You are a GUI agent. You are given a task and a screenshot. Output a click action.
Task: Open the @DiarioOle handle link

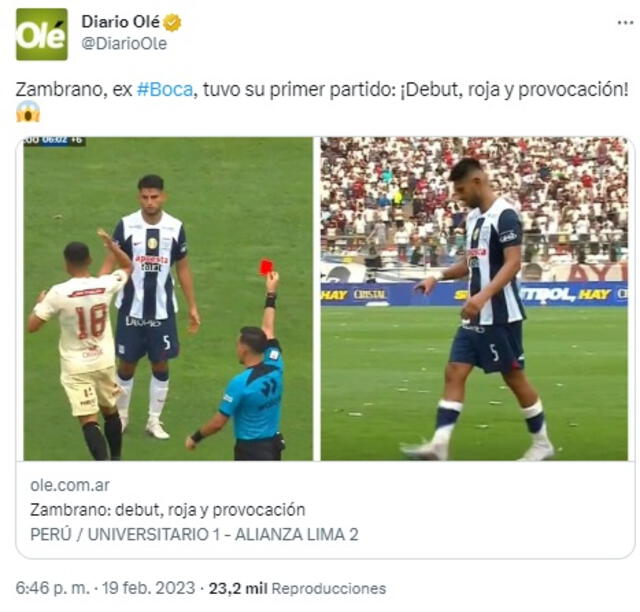[x=124, y=43]
